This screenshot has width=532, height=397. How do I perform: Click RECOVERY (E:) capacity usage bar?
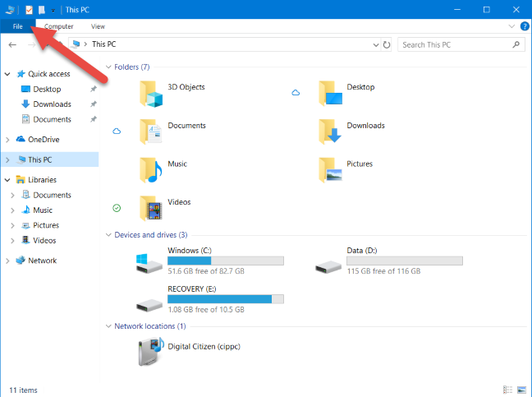pos(226,299)
